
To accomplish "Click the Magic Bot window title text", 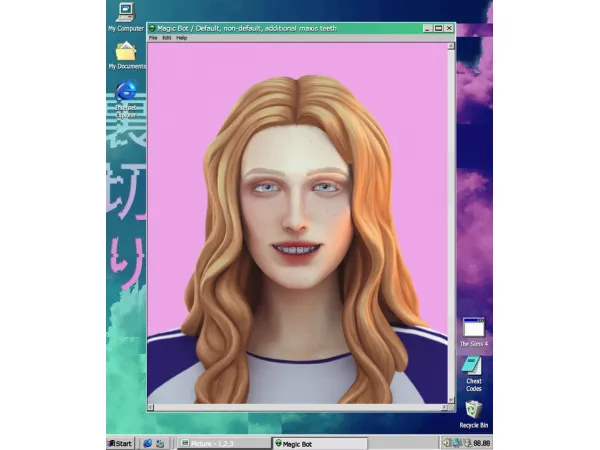I will [x=247, y=28].
